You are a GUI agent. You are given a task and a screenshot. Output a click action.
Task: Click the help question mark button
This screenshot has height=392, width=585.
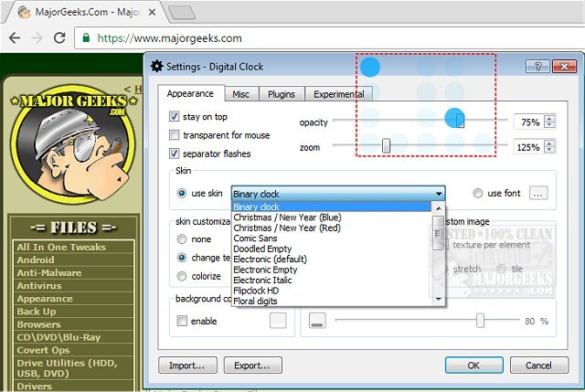click(x=537, y=67)
